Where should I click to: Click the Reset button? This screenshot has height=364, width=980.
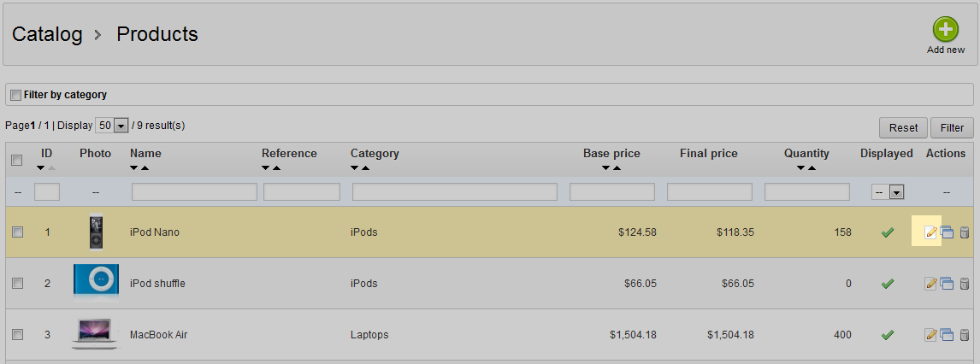[x=904, y=127]
